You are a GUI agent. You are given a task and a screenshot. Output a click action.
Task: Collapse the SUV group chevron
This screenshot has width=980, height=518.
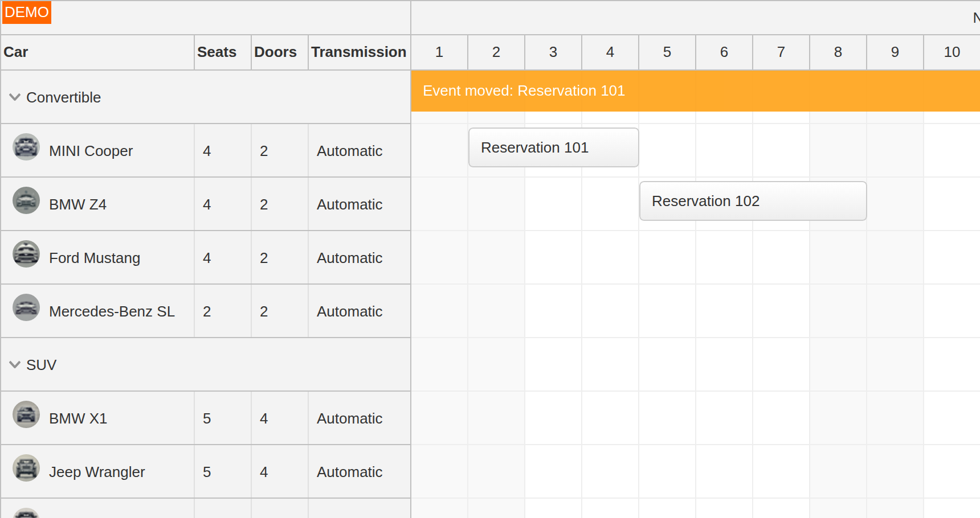tap(15, 365)
